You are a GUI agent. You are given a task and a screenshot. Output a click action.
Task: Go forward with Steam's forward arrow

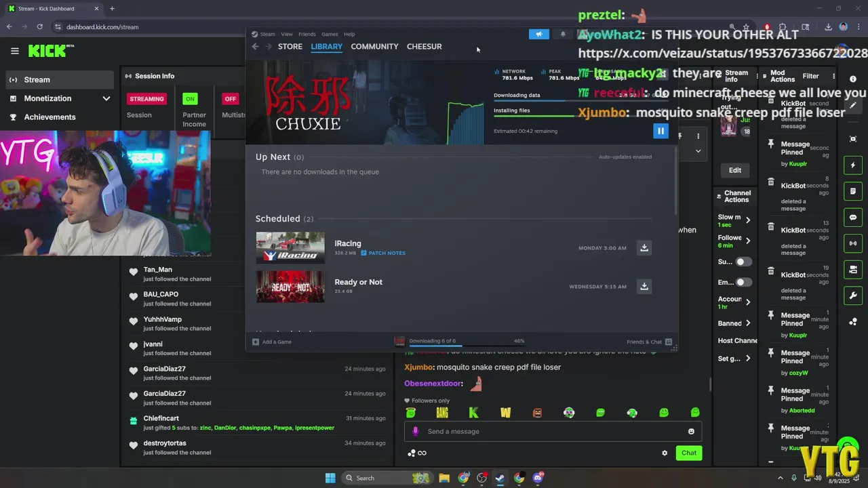tap(269, 47)
